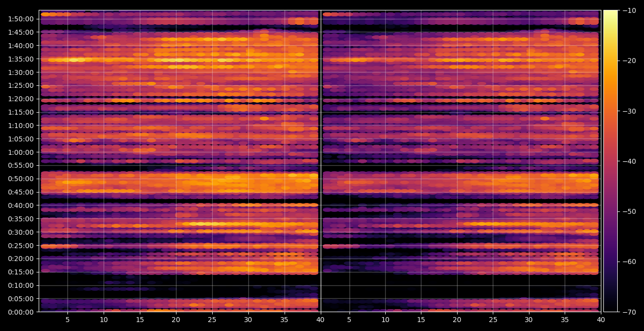Click the −70 colorbar tick label
This screenshot has height=331, width=644.
click(x=629, y=312)
